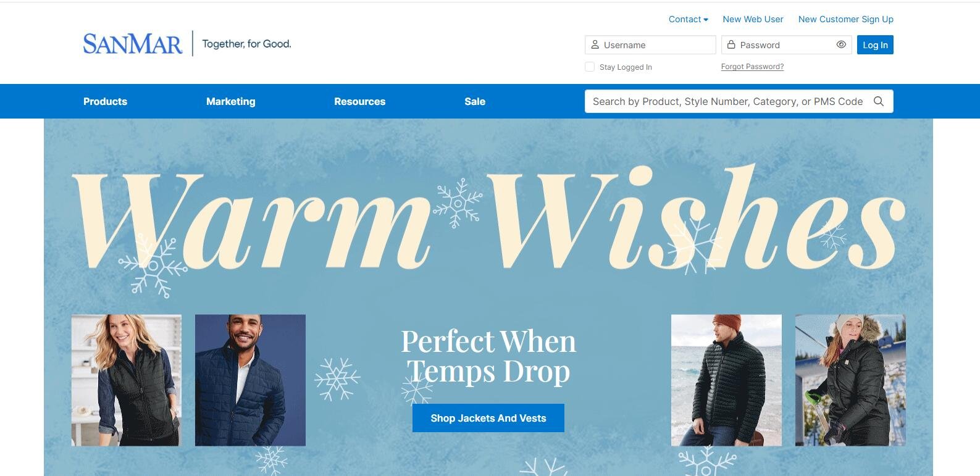Open the Resources menu
The height and width of the screenshot is (476, 980).
[359, 101]
